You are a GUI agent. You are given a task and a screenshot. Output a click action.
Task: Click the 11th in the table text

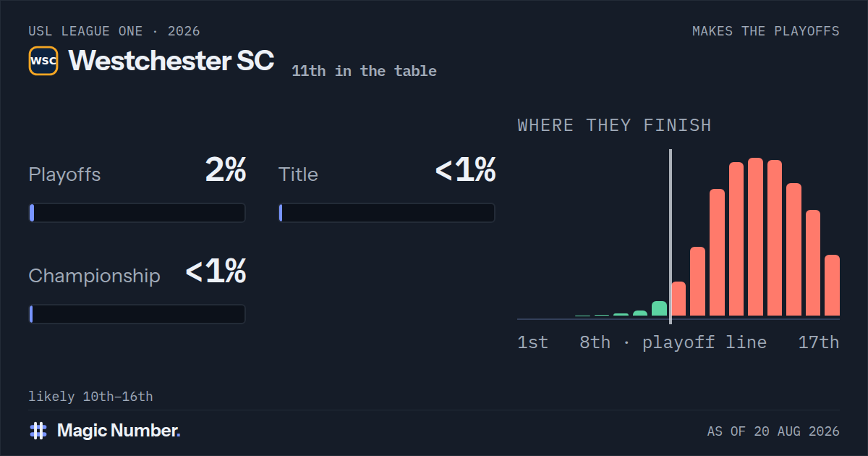(364, 71)
